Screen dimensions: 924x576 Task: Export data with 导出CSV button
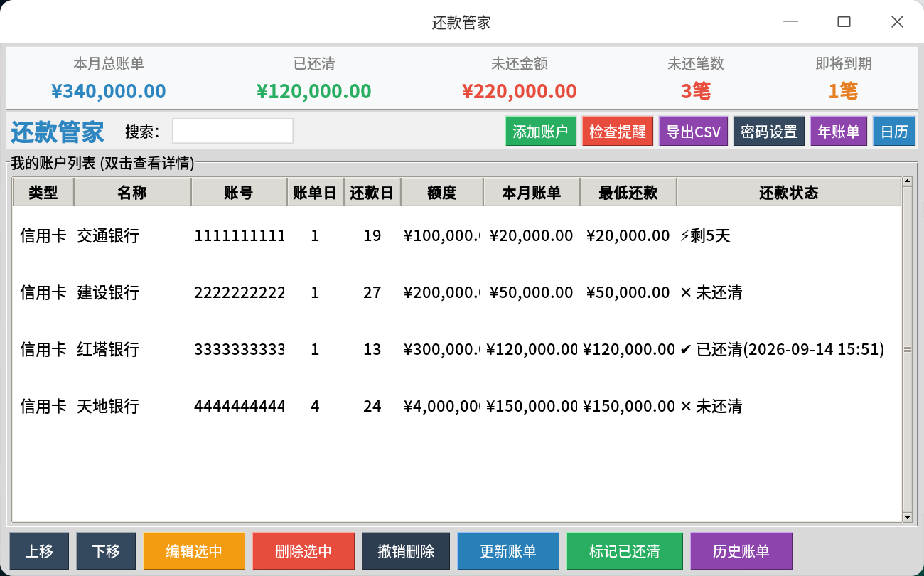(x=694, y=132)
